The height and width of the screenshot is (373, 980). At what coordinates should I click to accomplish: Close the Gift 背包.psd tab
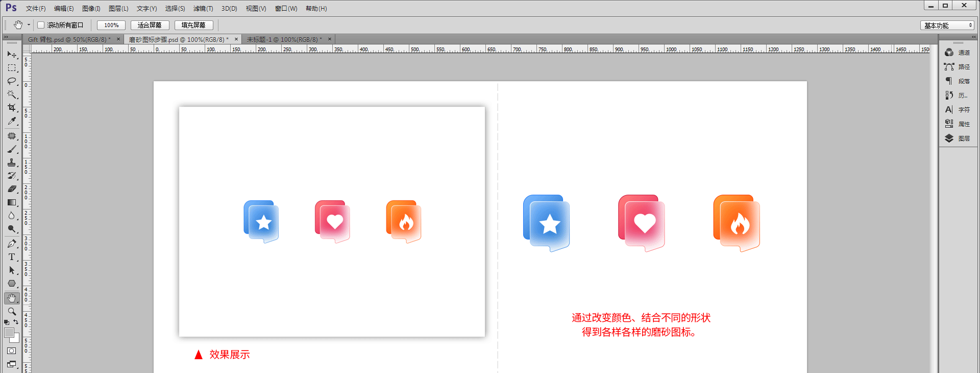pos(118,39)
